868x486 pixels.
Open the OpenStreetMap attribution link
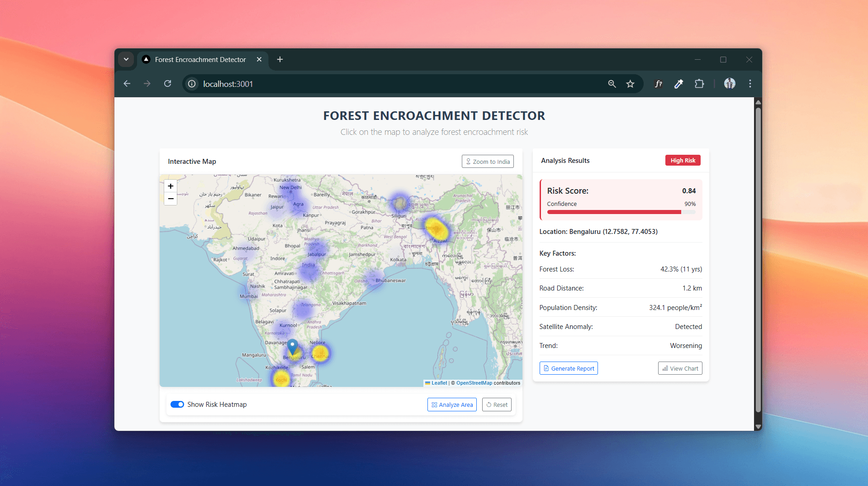(x=474, y=383)
